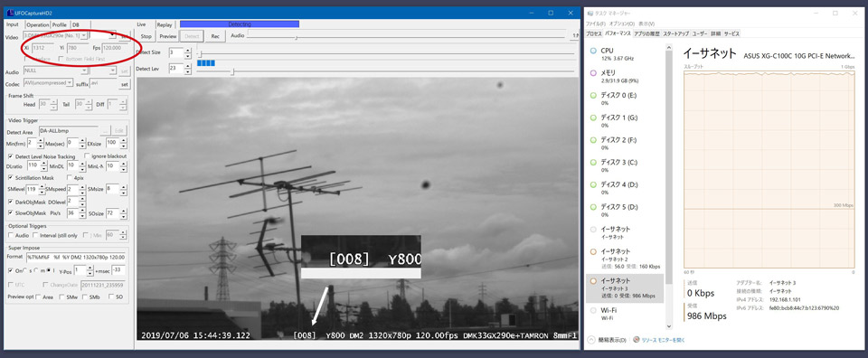Enable Preview opt Area checkbox
Viewport: 868px width, 358px height.
coord(38,297)
